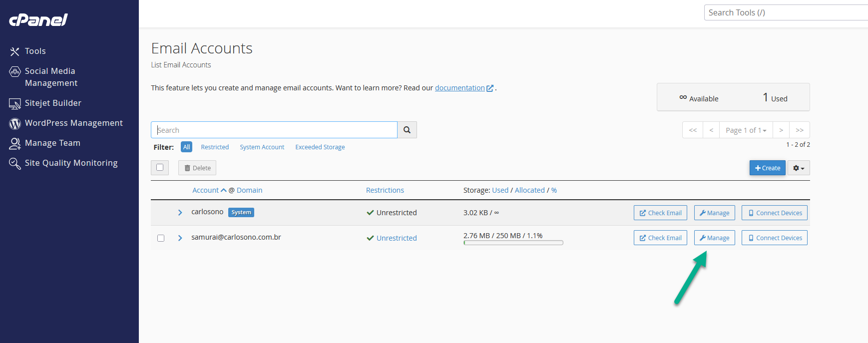Image resolution: width=868 pixels, height=343 pixels.
Task: Click the 1 Used counter
Action: pos(775,98)
